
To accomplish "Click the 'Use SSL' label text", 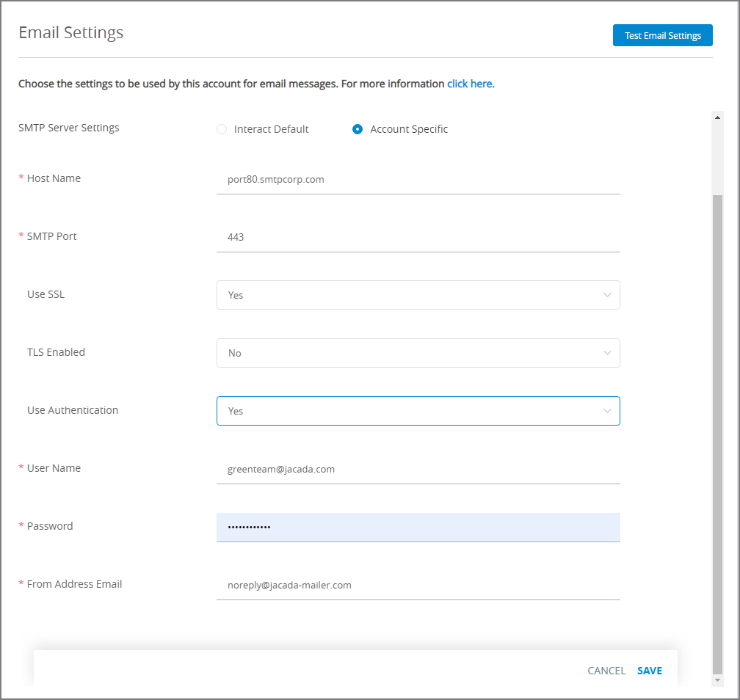I will click(x=46, y=294).
